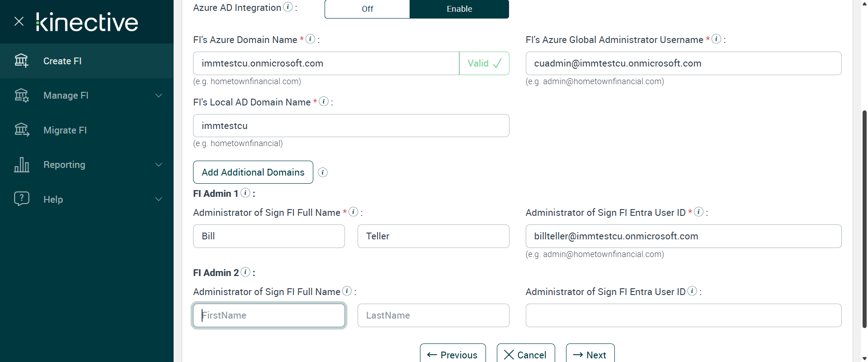
Task: Expand the Manage FI menu chevron
Action: pos(159,95)
